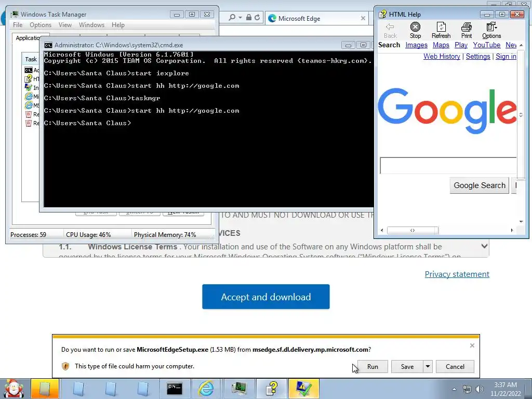Click the lock icon in the browser address bar
Viewport: 532px width, 399px height.
pyautogui.click(x=249, y=17)
